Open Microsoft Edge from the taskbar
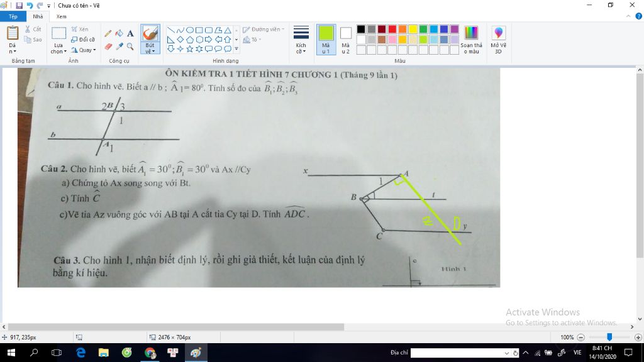This screenshot has width=644, height=362. click(80, 353)
